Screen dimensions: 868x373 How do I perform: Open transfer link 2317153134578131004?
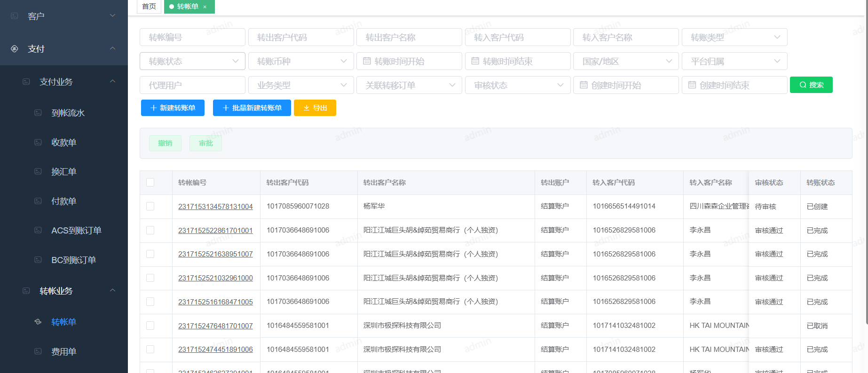[x=215, y=207]
